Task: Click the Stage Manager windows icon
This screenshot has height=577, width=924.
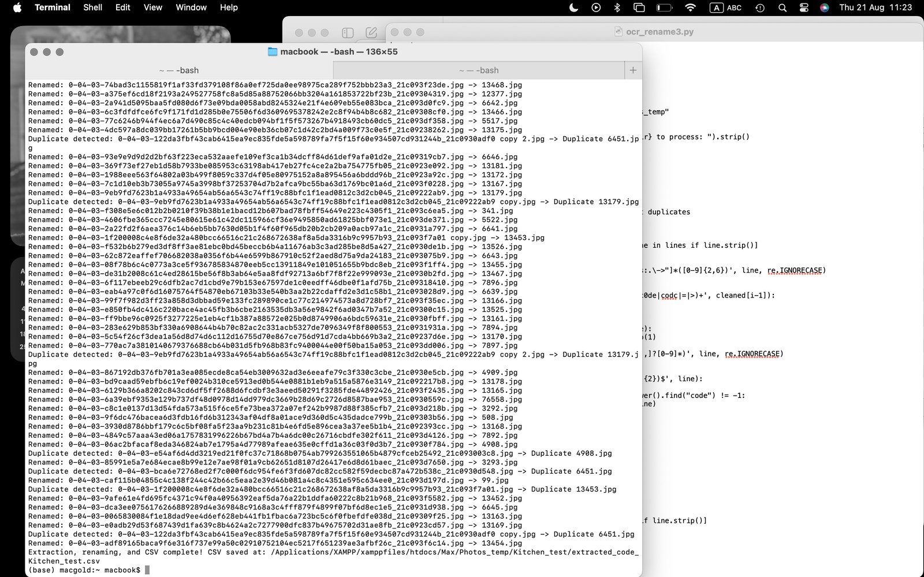Action: 639,8
